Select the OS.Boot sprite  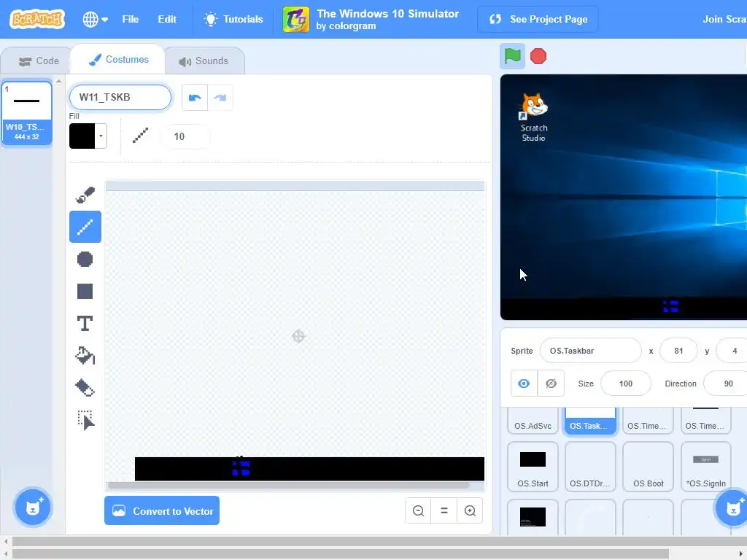pyautogui.click(x=648, y=467)
